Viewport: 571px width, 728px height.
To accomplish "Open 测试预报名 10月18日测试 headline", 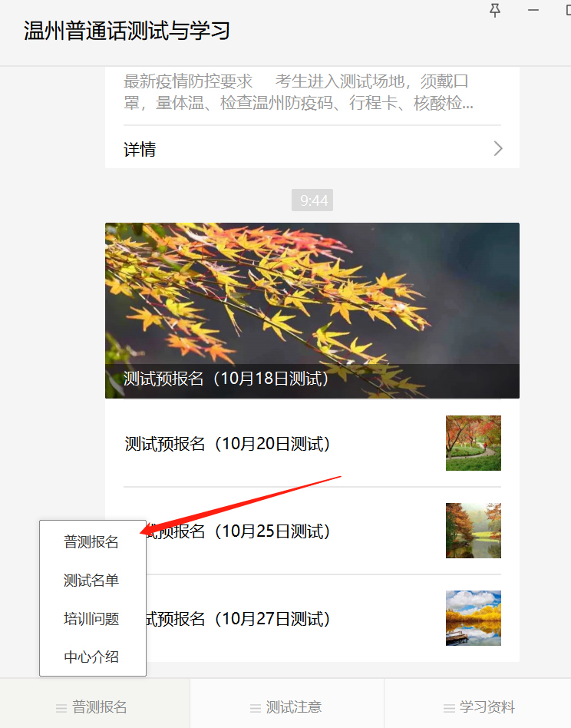I will point(226,379).
